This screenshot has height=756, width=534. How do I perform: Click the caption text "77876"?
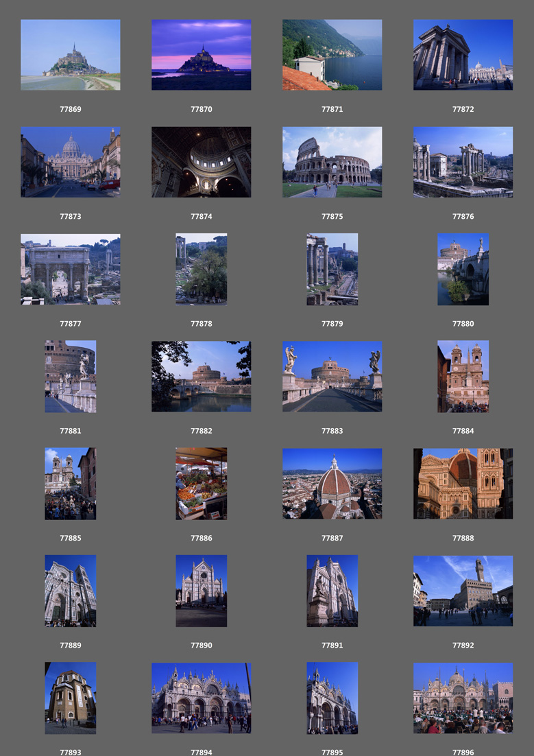click(x=463, y=217)
